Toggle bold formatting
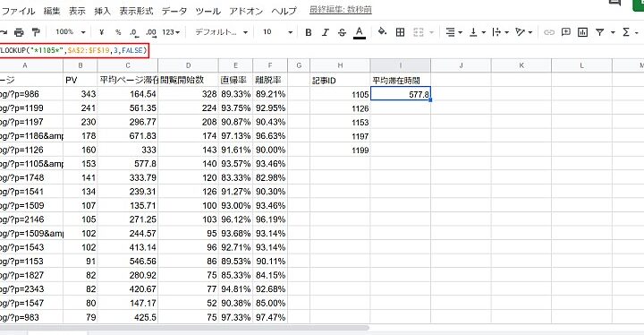Screen dimensions: 644x335 [x=309, y=32]
